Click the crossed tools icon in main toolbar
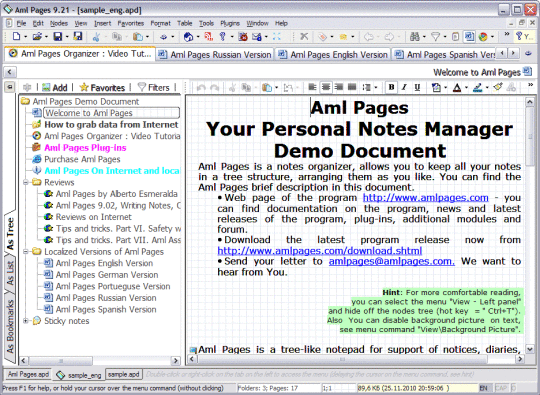This screenshot has width=540, height=395. [x=304, y=36]
